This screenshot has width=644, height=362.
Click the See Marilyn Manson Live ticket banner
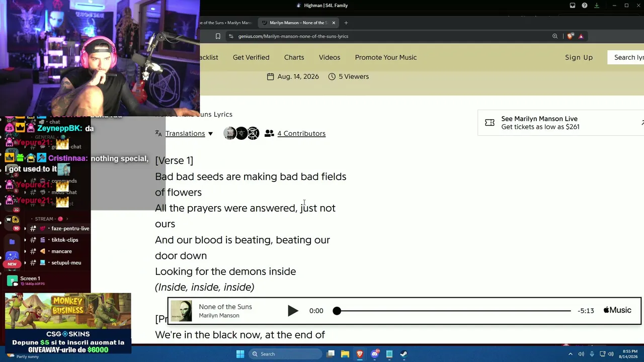pos(560,123)
